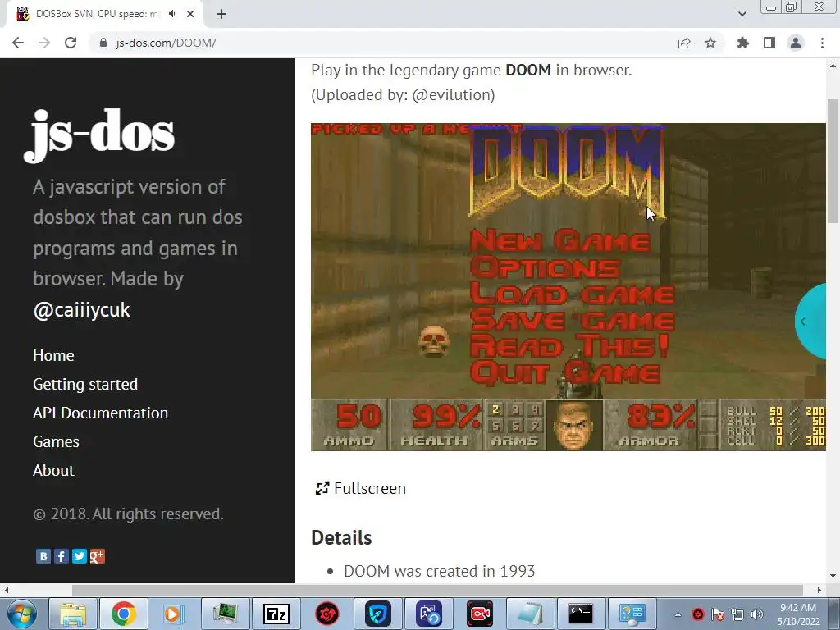Image resolution: width=840 pixels, height=630 pixels.
Task: Click the VK 'B' social icon
Action: click(x=43, y=556)
